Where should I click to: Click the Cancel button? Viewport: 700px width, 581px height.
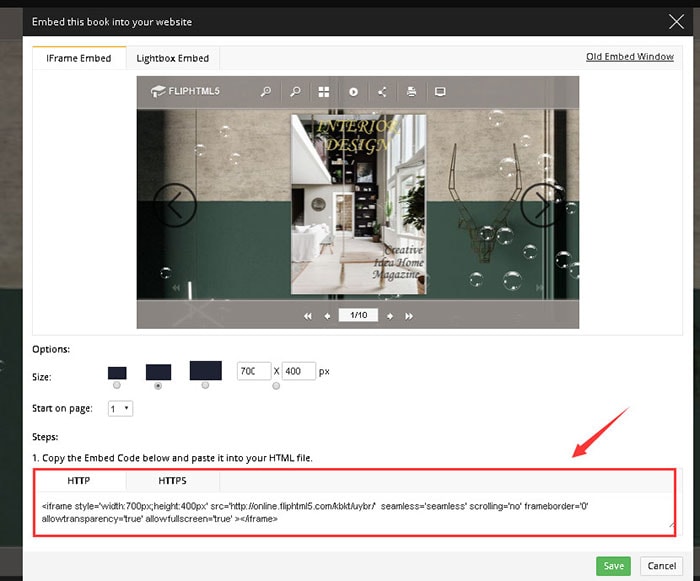[662, 566]
